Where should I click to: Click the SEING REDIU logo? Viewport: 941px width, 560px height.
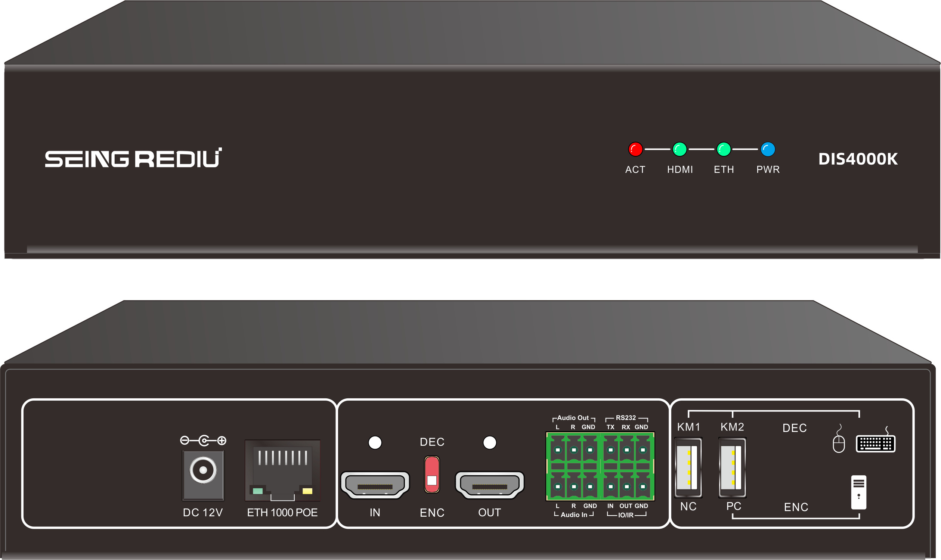[133, 157]
